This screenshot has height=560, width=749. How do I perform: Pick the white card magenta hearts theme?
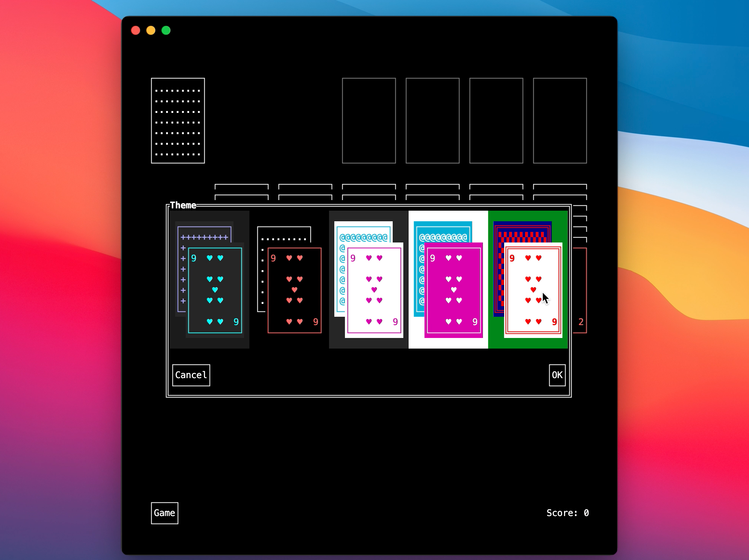tap(374, 290)
